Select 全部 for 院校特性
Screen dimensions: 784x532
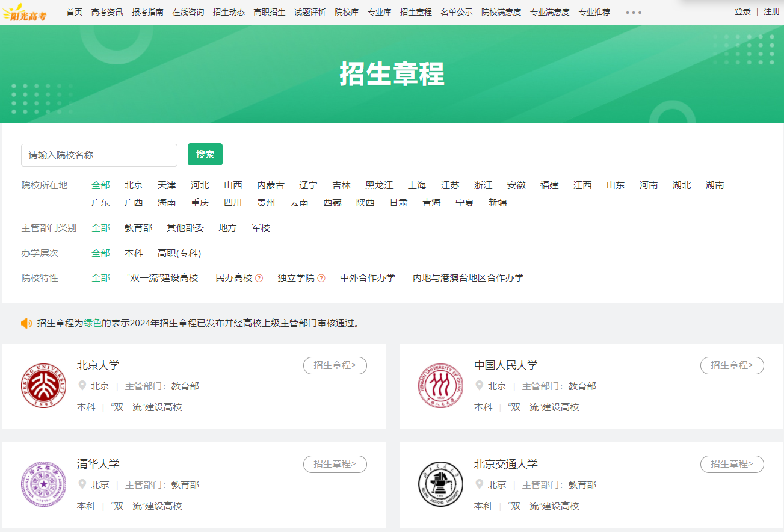[100, 278]
